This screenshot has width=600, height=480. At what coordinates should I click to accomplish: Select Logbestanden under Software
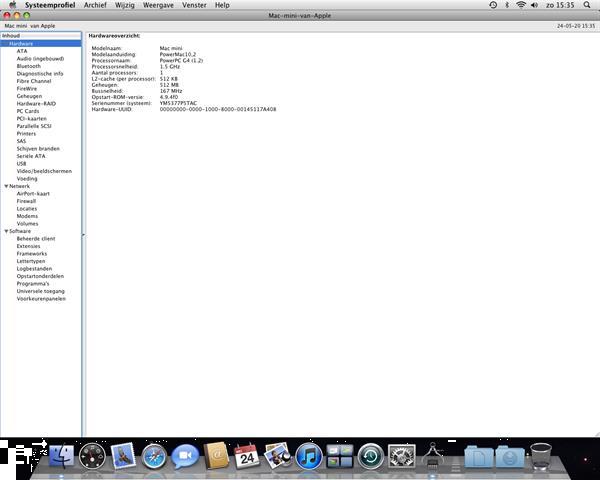34,269
